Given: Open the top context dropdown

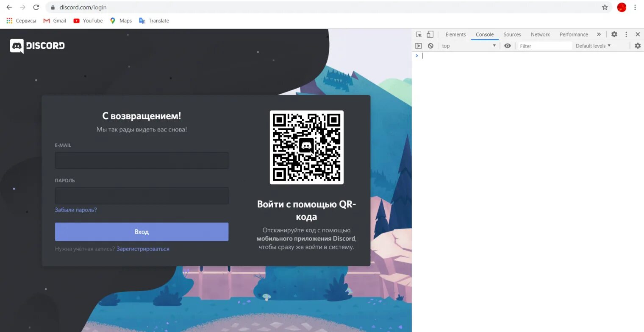Looking at the screenshot, I should click(469, 46).
